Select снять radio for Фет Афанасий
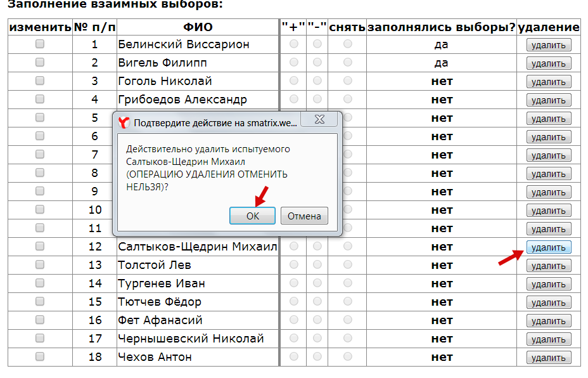The height and width of the screenshot is (378, 588). [348, 320]
